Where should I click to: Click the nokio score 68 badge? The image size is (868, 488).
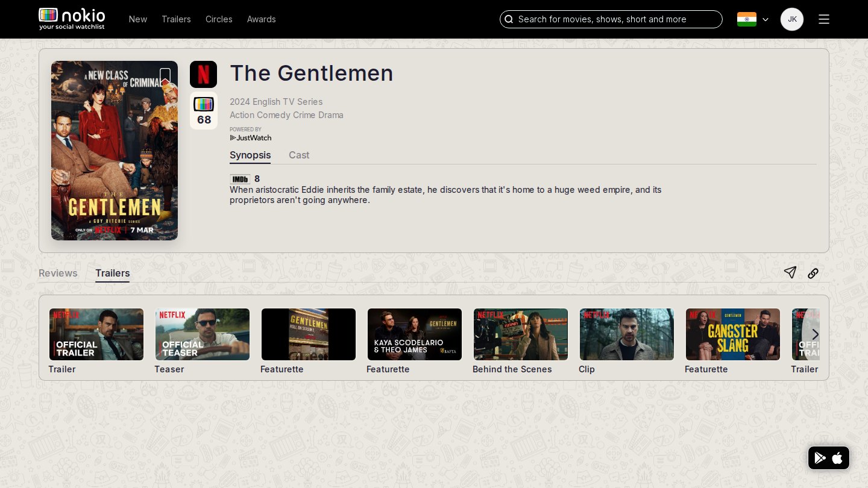pyautogui.click(x=204, y=111)
